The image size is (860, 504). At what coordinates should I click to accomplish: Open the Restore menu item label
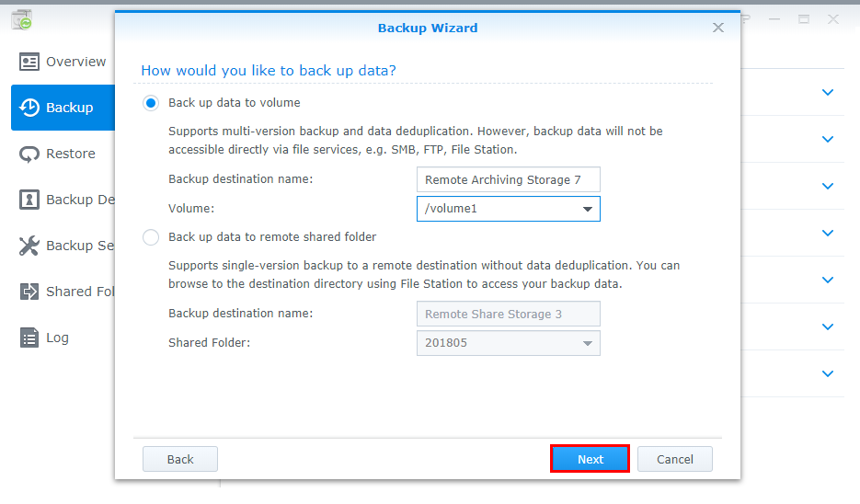71,154
